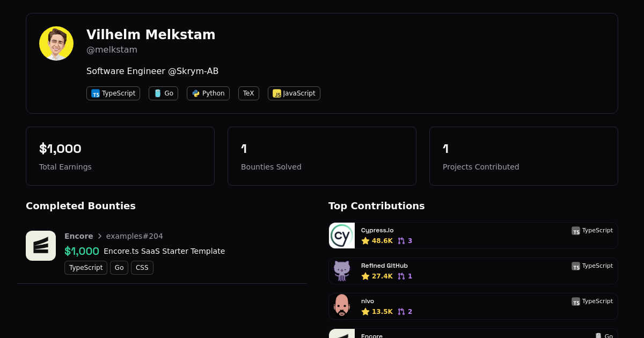Click the TeX language tag
This screenshot has height=338, width=644.
248,93
